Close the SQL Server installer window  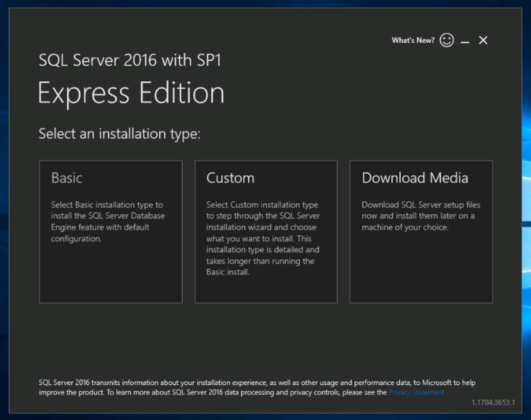483,40
